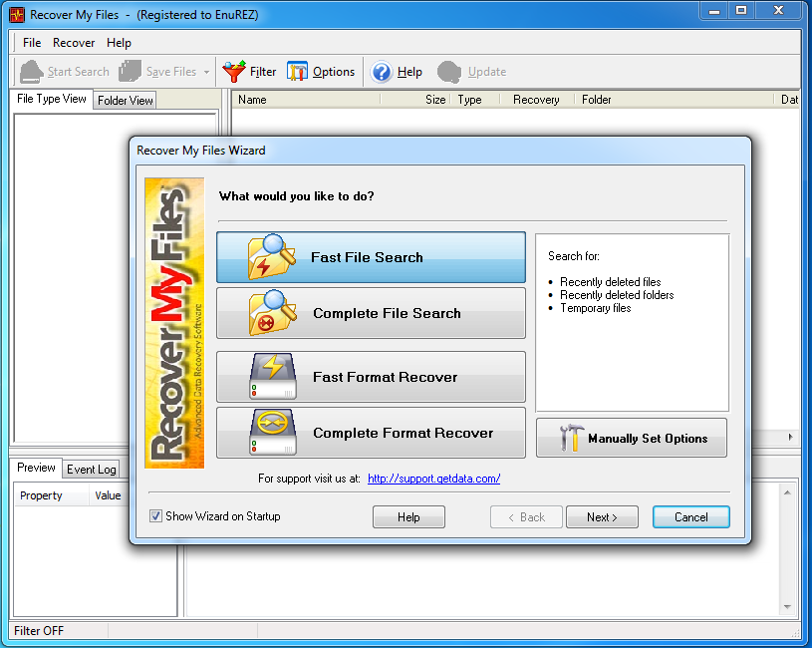Minimize the Recover My Files window

click(714, 11)
